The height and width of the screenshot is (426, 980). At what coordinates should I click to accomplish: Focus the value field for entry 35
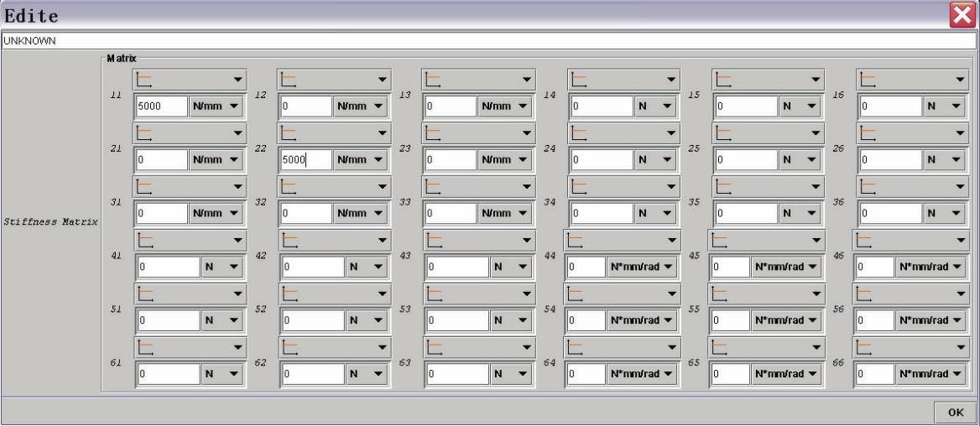point(744,214)
